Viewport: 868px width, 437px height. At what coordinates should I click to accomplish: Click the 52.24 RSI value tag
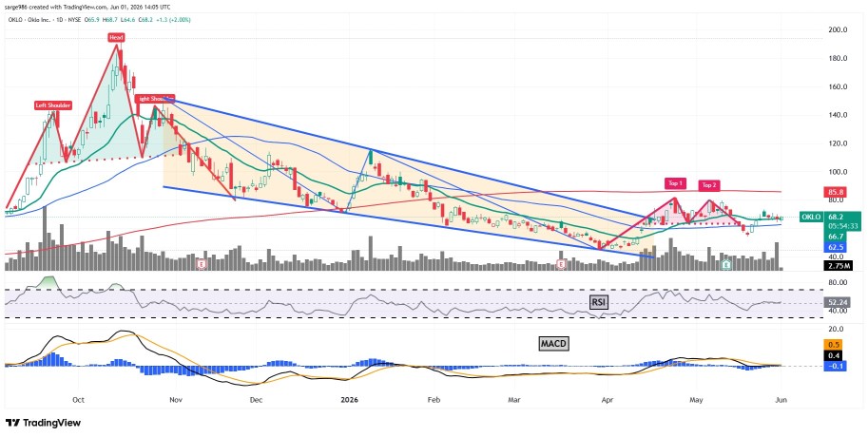tap(835, 303)
